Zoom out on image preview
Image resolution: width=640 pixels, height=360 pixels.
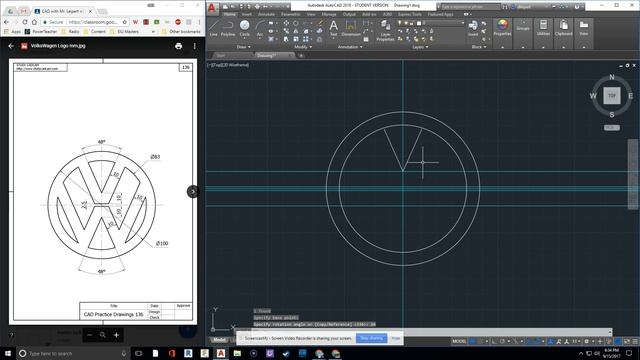(x=90, y=335)
